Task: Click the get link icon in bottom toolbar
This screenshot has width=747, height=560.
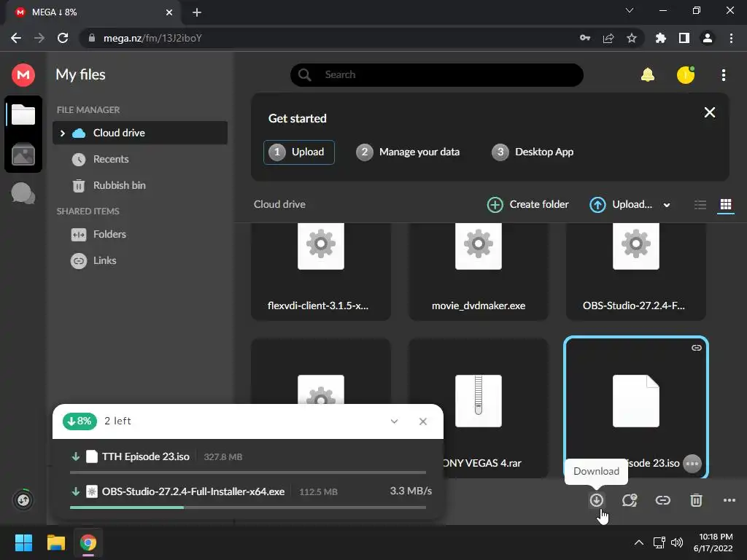Action: [x=662, y=500]
